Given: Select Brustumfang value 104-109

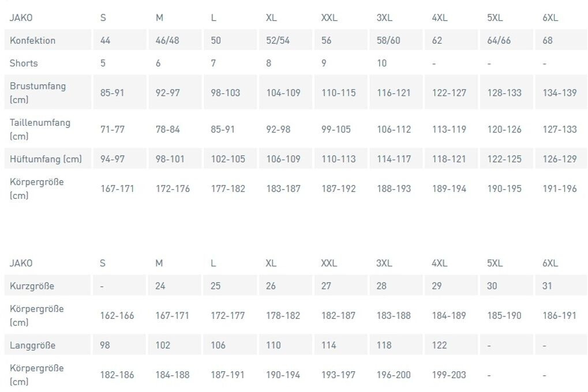Looking at the screenshot, I should 283,92.
